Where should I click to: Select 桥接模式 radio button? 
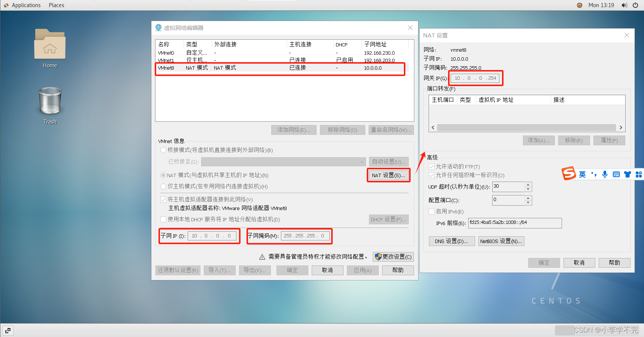pos(163,150)
